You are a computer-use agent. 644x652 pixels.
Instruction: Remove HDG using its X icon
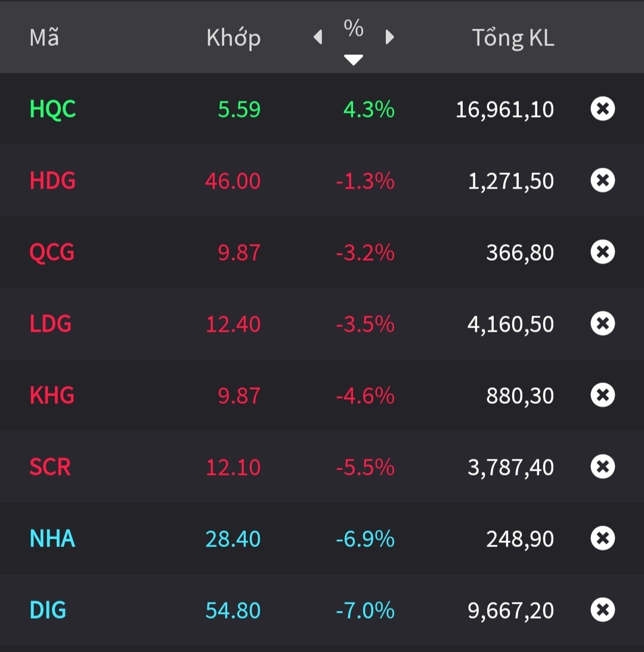pos(602,181)
